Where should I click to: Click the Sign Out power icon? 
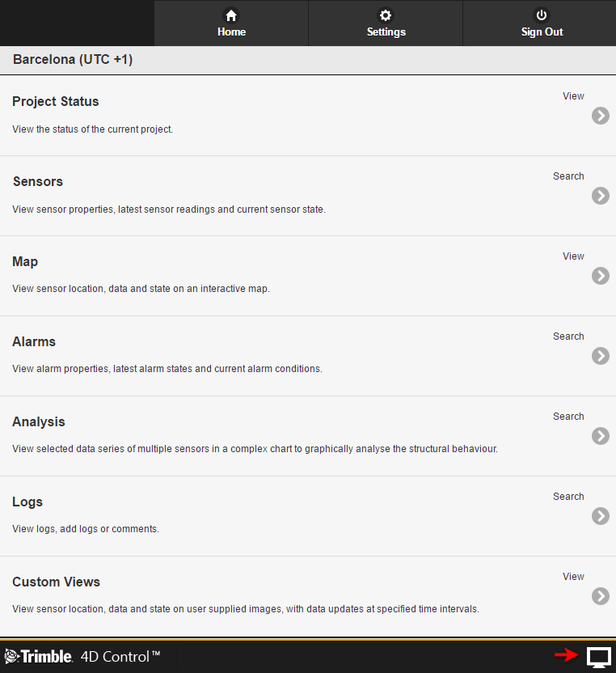(x=542, y=15)
